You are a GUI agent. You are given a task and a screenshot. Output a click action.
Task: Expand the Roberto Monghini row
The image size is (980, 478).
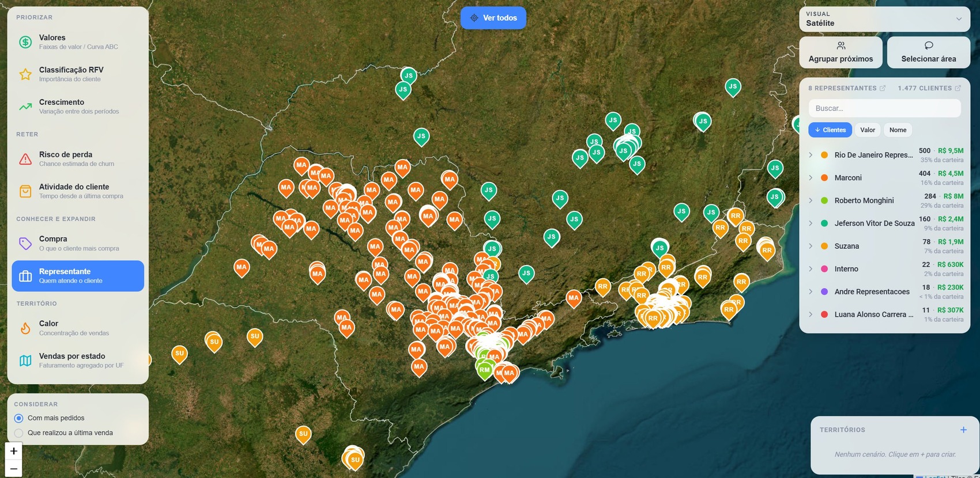(x=811, y=200)
